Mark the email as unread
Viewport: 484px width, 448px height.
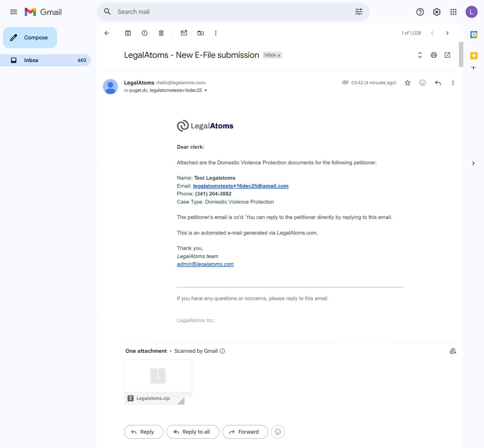(x=184, y=33)
